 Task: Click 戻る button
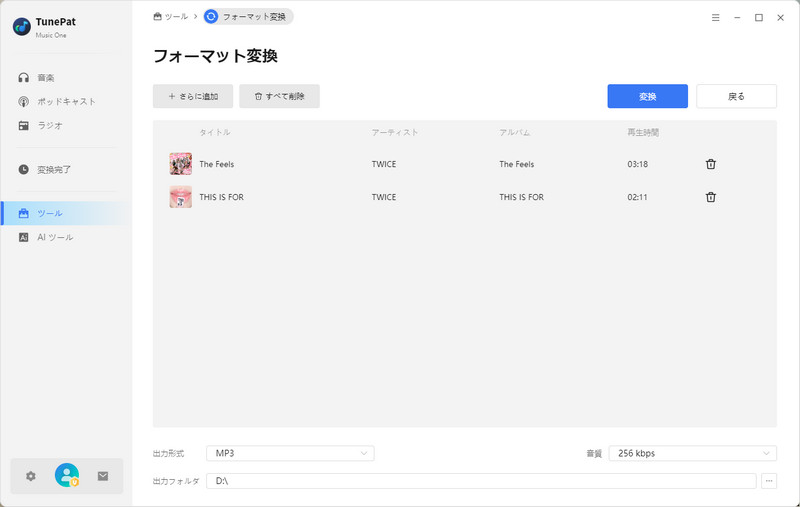click(x=736, y=96)
